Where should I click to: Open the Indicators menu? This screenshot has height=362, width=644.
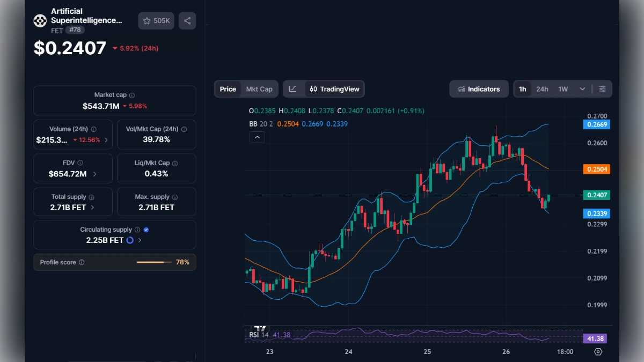pos(479,88)
